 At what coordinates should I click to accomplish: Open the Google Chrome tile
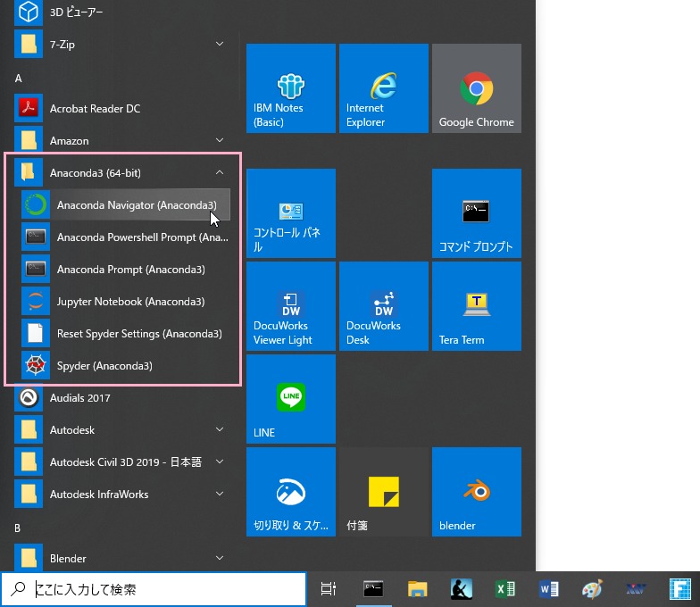click(477, 88)
